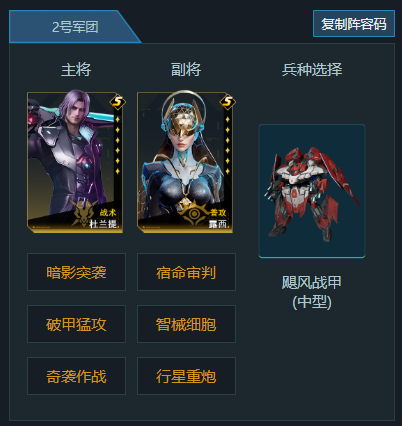Select the 2号军团 tab
The width and height of the screenshot is (402, 426).
tap(75, 27)
